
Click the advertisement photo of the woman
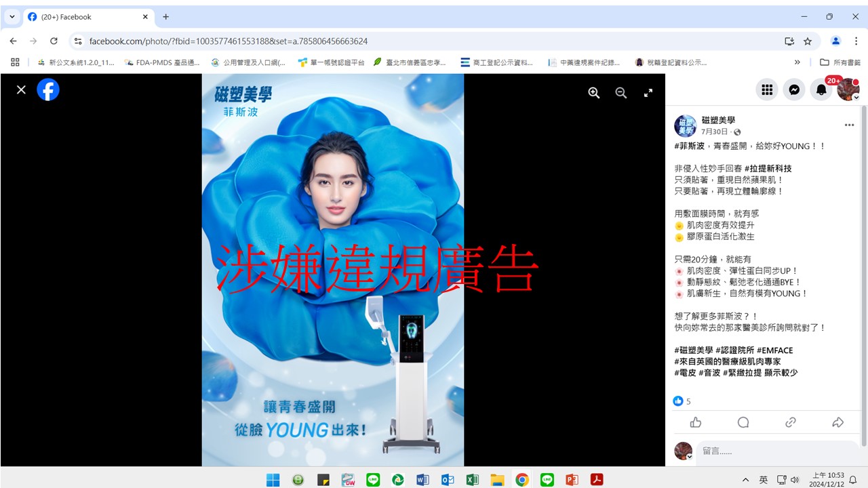[333, 270]
